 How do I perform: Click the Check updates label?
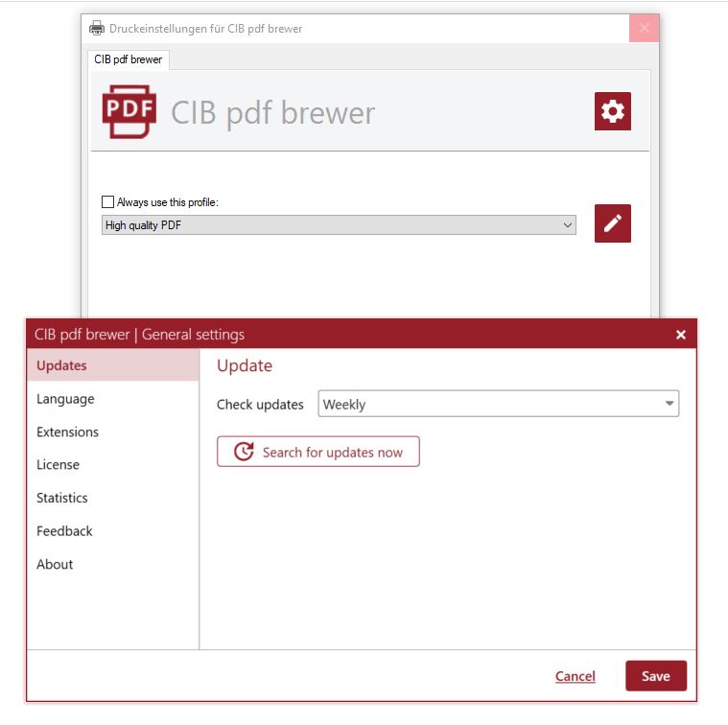pyautogui.click(x=260, y=405)
